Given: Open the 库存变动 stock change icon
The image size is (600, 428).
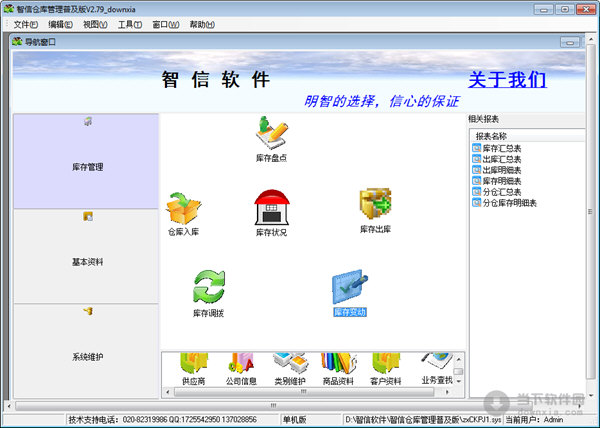Looking at the screenshot, I should click(x=350, y=287).
